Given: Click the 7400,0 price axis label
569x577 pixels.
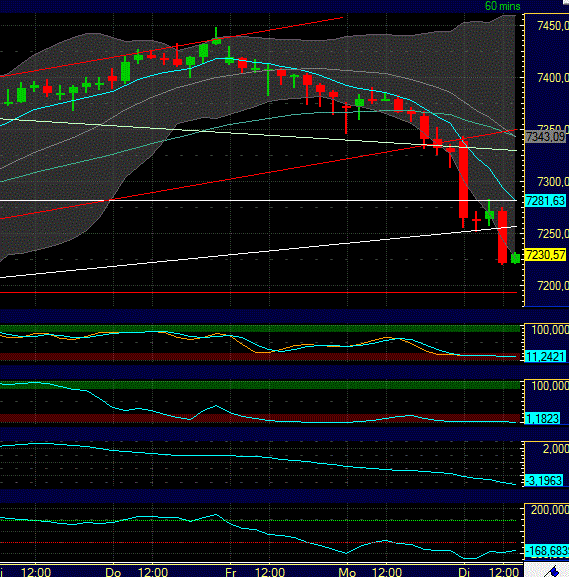Looking at the screenshot, I should (552, 78).
